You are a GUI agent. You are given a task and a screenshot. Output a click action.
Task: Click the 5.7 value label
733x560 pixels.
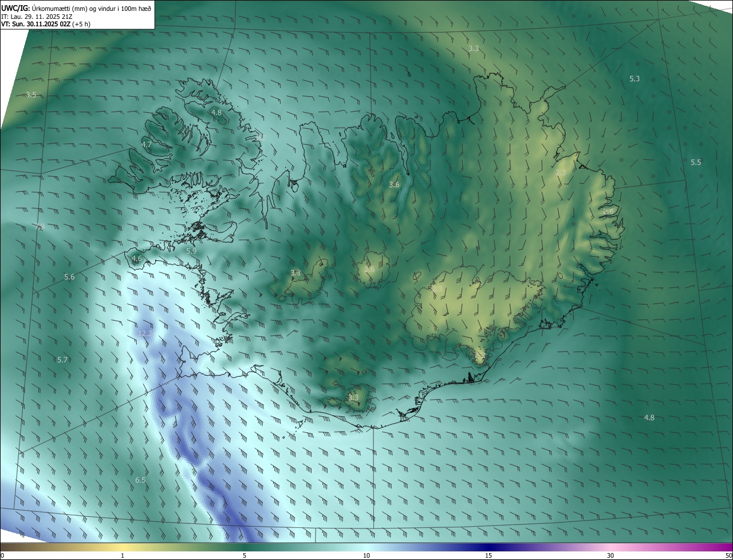pos(62,360)
